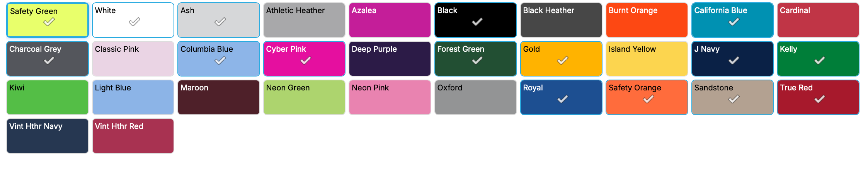Select the Safety Green color swatch
The height and width of the screenshot is (170, 868).
[48, 20]
